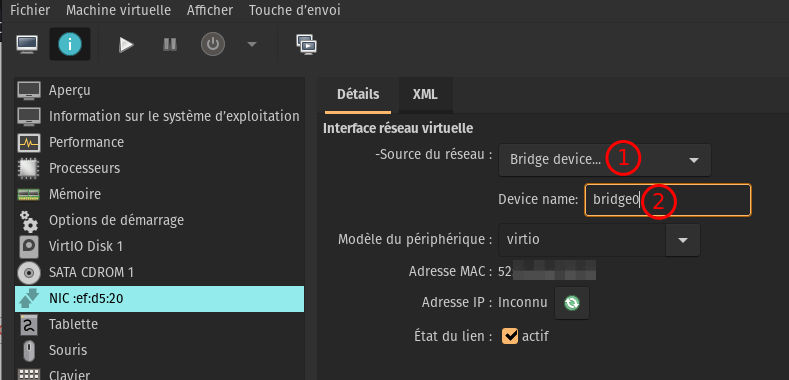
Task: Click the shut down power icon
Action: pyautogui.click(x=213, y=45)
